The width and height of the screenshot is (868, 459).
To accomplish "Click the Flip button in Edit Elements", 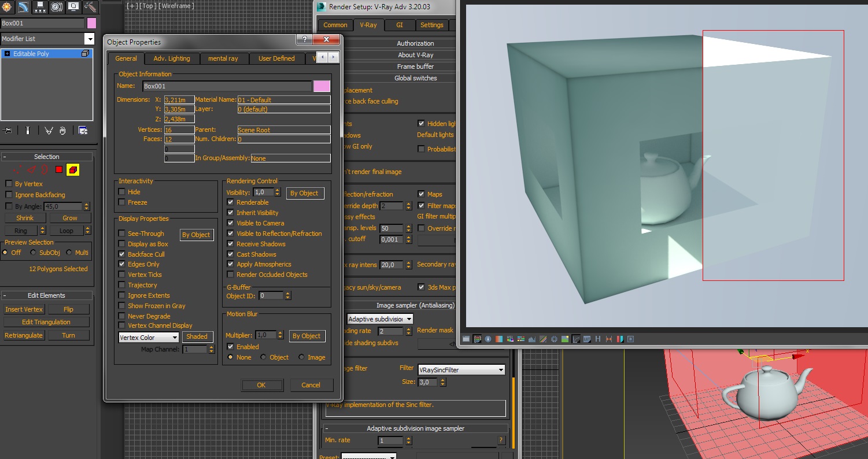I will point(68,309).
